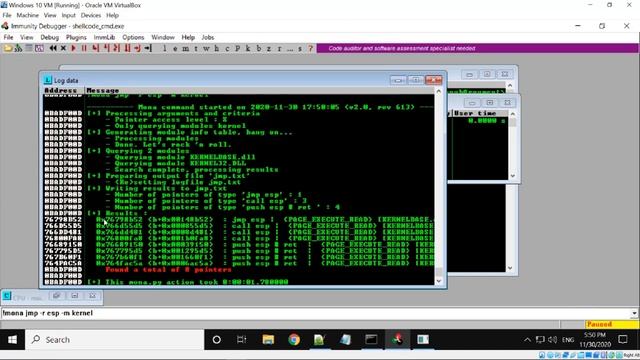Show CPU window via 'c' button
The image size is (640, 360).
click(x=227, y=48)
